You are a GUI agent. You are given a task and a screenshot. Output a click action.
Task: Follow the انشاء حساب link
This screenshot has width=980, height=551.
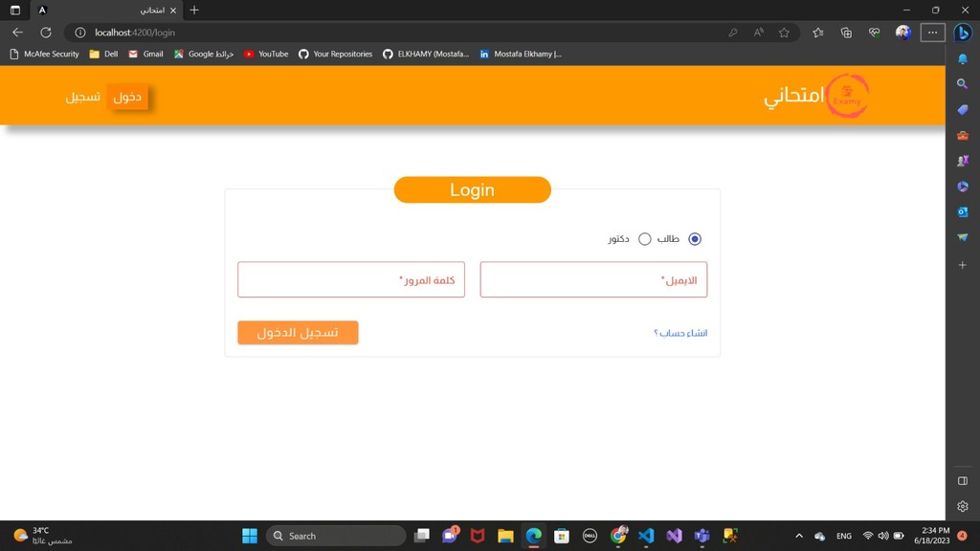[x=680, y=333]
